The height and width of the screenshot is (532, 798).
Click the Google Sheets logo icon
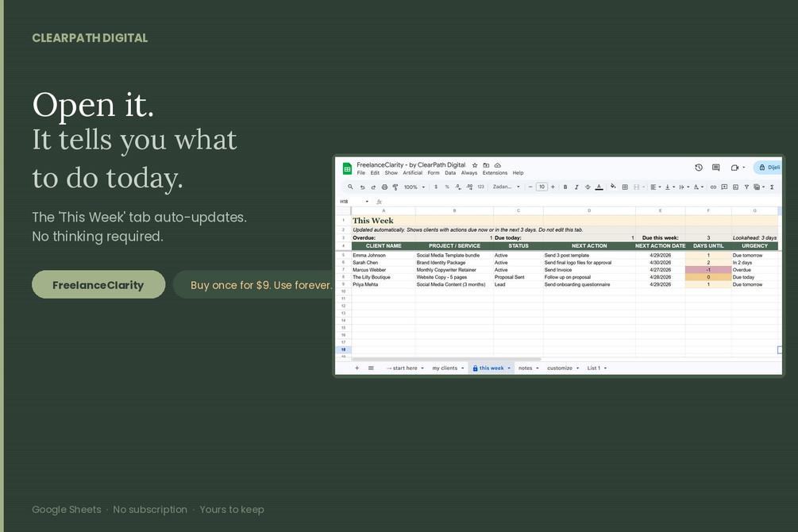pos(347,168)
